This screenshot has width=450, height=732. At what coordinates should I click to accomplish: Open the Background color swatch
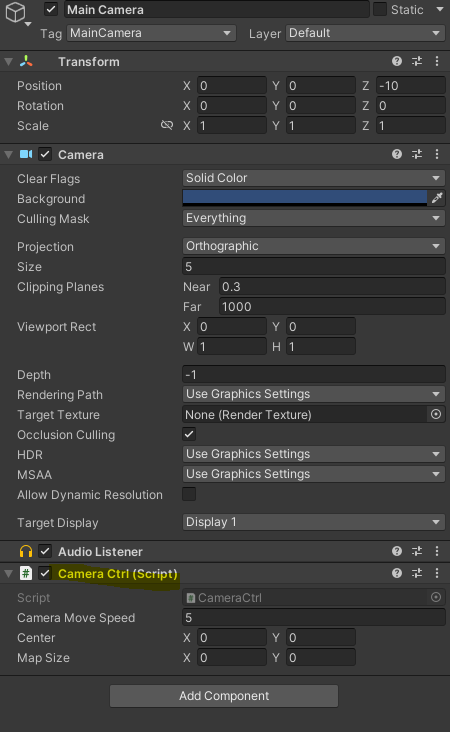click(305, 198)
